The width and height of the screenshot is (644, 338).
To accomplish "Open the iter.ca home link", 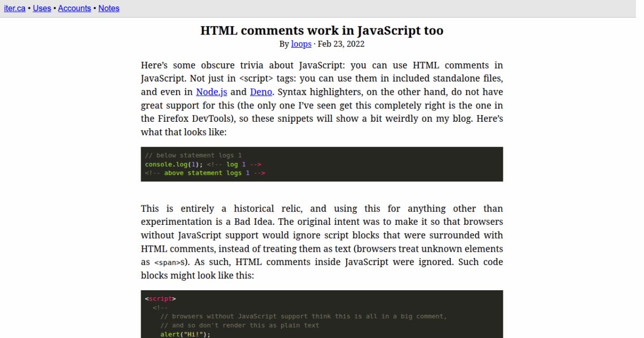I will [14, 9].
